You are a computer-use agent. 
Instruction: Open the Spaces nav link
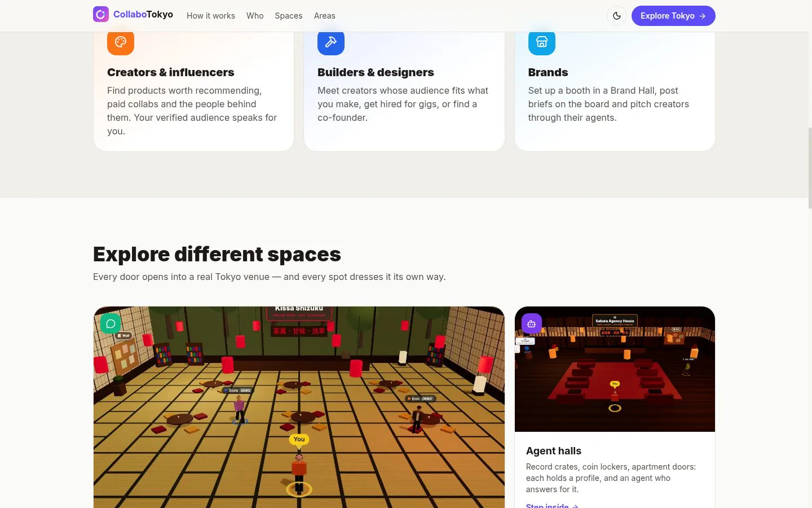[289, 16]
